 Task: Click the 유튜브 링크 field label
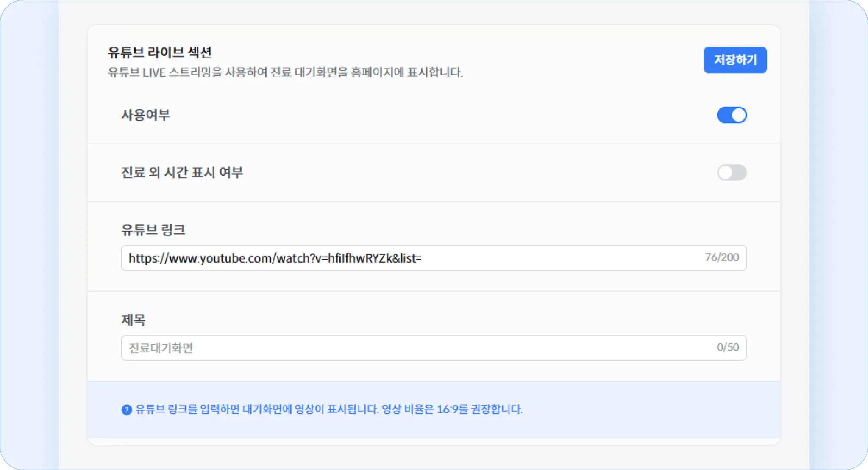pos(153,230)
